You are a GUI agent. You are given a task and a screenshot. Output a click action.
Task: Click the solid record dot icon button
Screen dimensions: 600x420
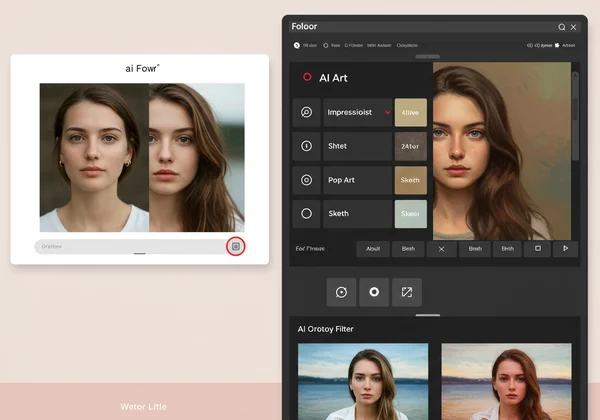374,292
